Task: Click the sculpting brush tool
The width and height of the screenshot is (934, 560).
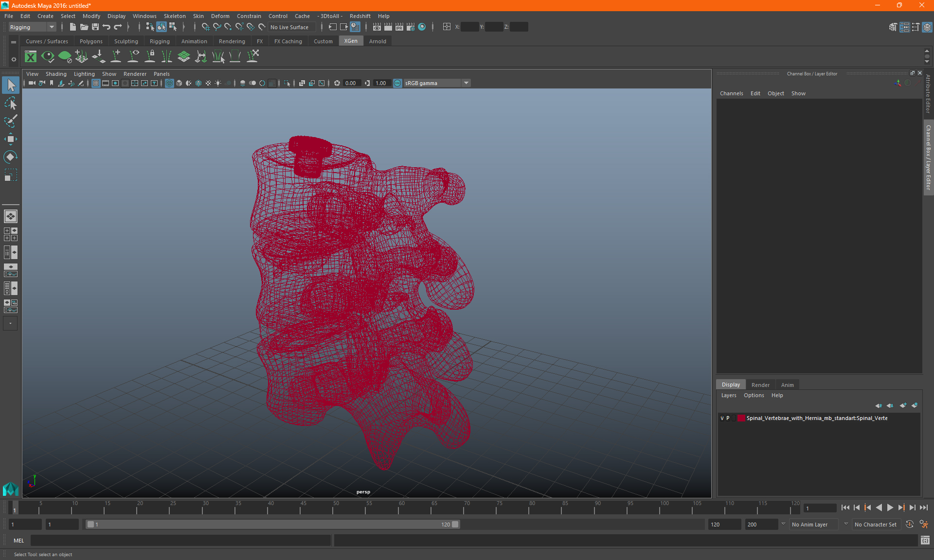Action: coord(10,121)
